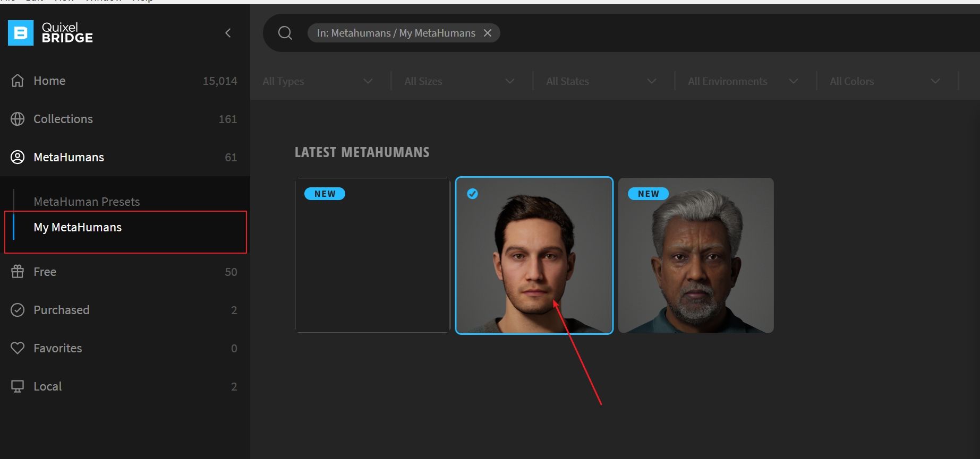Open the All Types dropdown
980x459 pixels.
click(318, 81)
